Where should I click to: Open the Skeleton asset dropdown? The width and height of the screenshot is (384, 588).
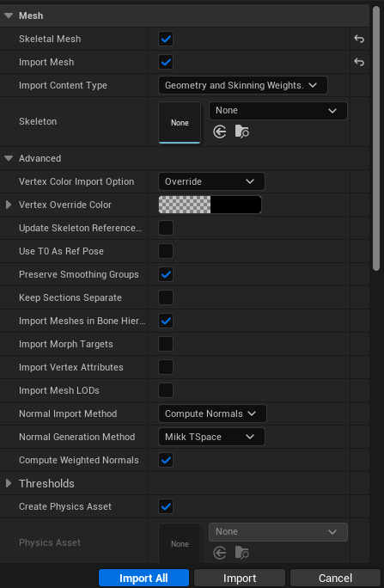(278, 111)
